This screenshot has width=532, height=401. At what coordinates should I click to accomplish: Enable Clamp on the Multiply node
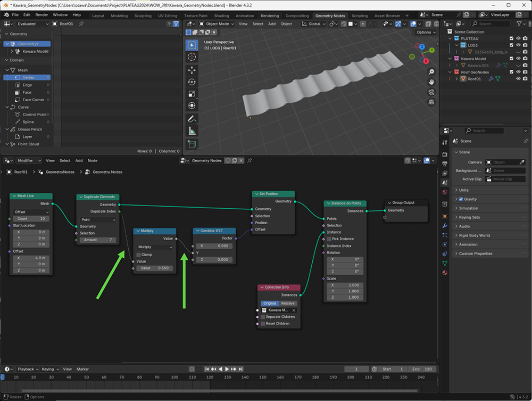tap(139, 255)
